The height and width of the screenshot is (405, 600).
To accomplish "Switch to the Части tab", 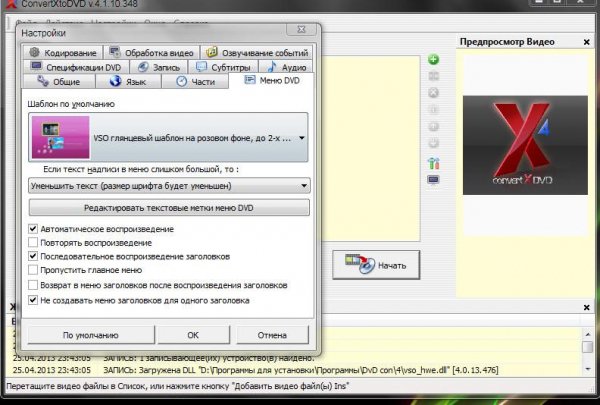I will (x=195, y=82).
